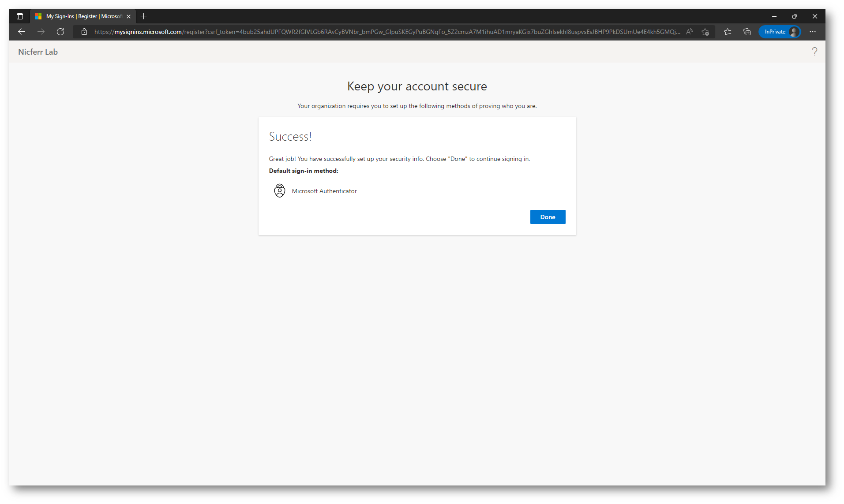Click the blue Done button
Image resolution: width=844 pixels, height=504 pixels.
[x=548, y=217]
